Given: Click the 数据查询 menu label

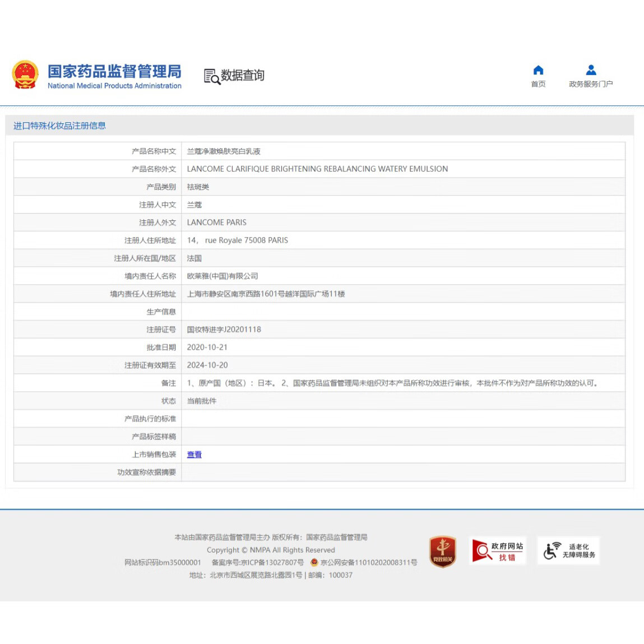Looking at the screenshot, I should pos(243,75).
